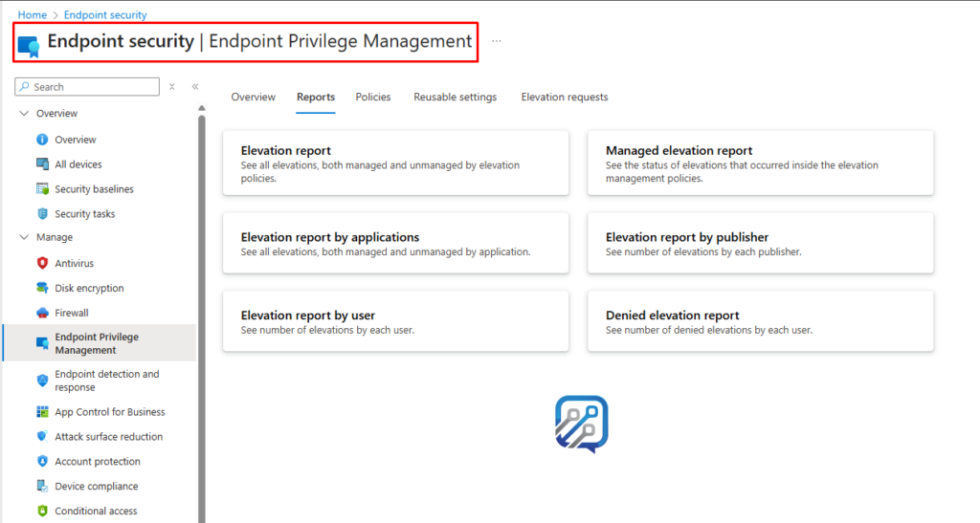Collapse the sidebar with double-chevron icon
The image size is (980, 523).
195,87
